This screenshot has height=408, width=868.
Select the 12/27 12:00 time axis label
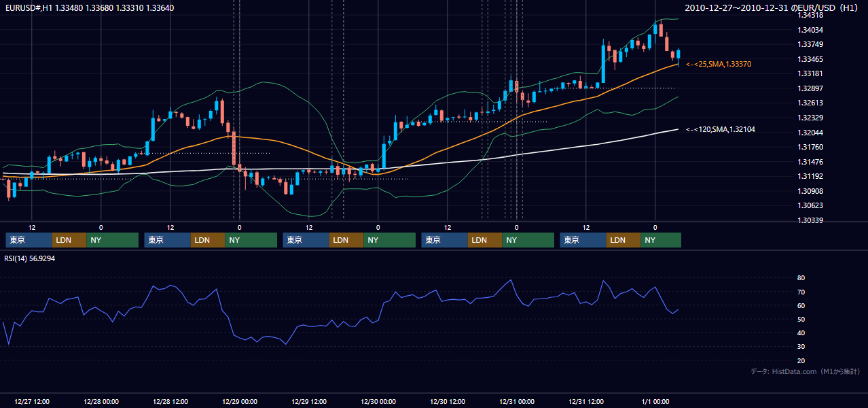31,401
